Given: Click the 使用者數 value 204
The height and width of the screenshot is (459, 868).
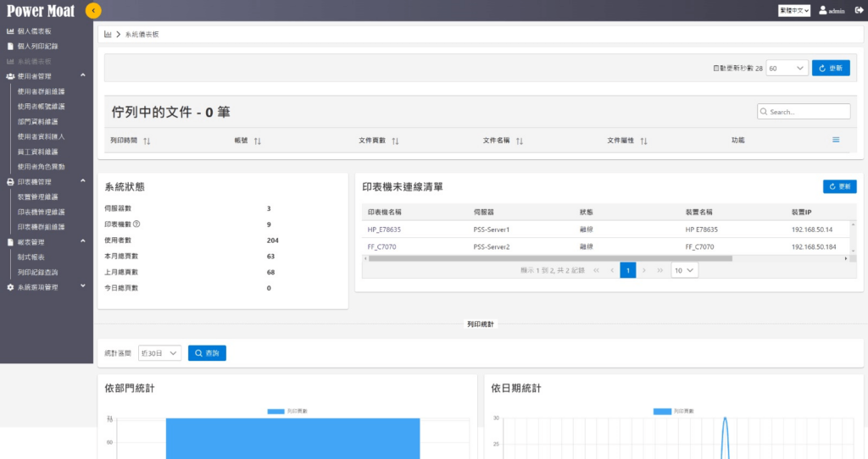Looking at the screenshot, I should [x=272, y=241].
